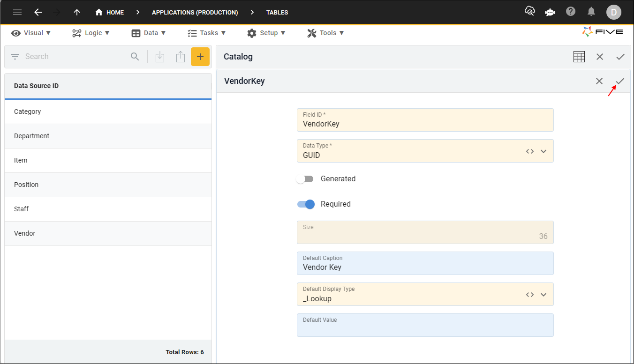Open table grid icon in Catalog header
Viewport: 634px width, 364px height.
[579, 57]
